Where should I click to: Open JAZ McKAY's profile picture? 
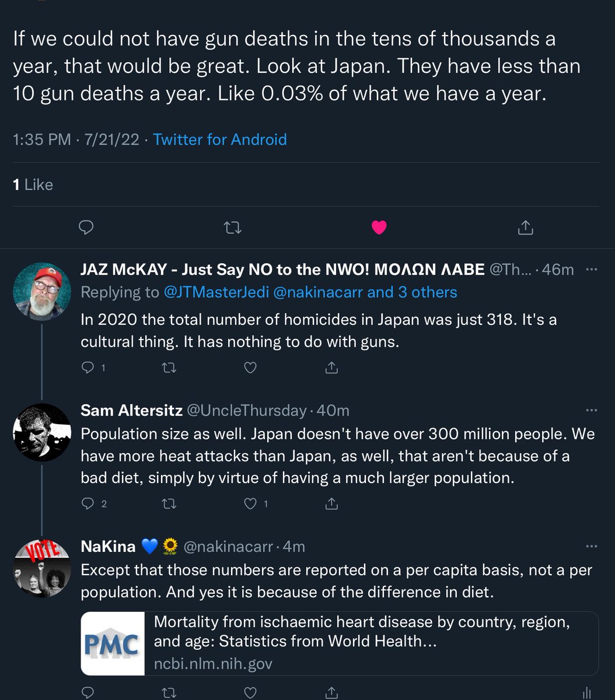pos(42,291)
